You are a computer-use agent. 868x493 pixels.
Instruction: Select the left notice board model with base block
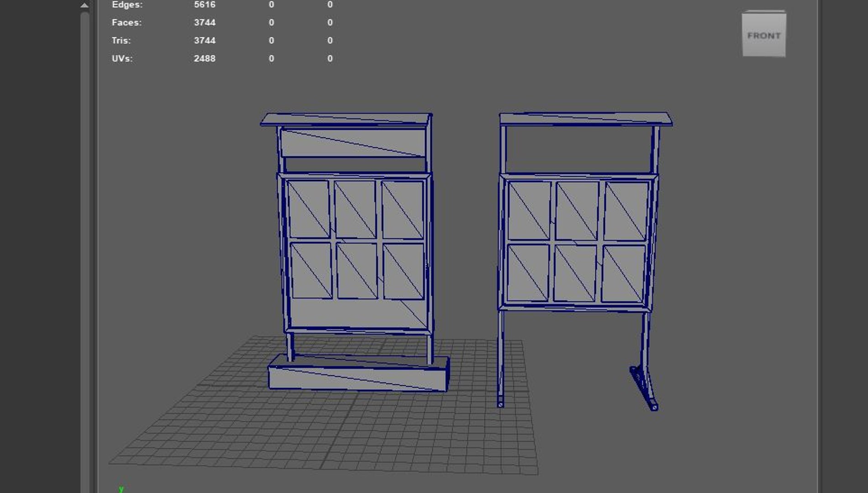[355, 252]
